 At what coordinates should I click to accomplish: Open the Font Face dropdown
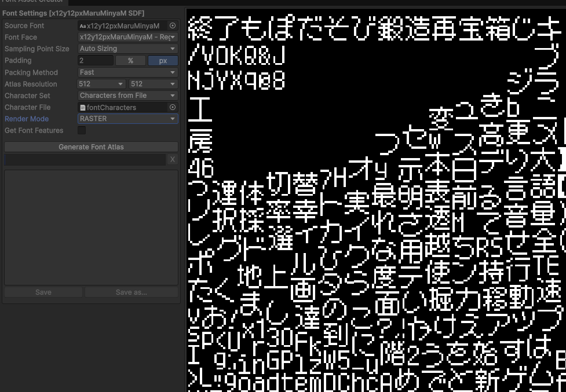(x=128, y=37)
